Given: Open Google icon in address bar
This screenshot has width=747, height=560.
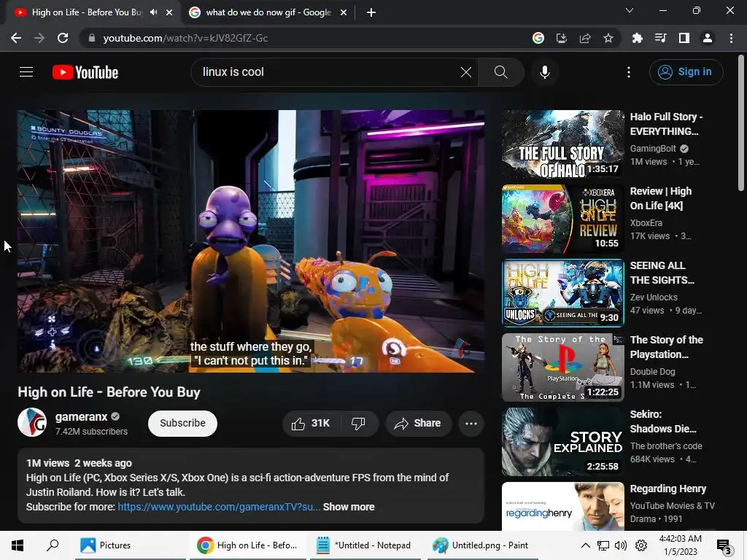Looking at the screenshot, I should [x=538, y=38].
